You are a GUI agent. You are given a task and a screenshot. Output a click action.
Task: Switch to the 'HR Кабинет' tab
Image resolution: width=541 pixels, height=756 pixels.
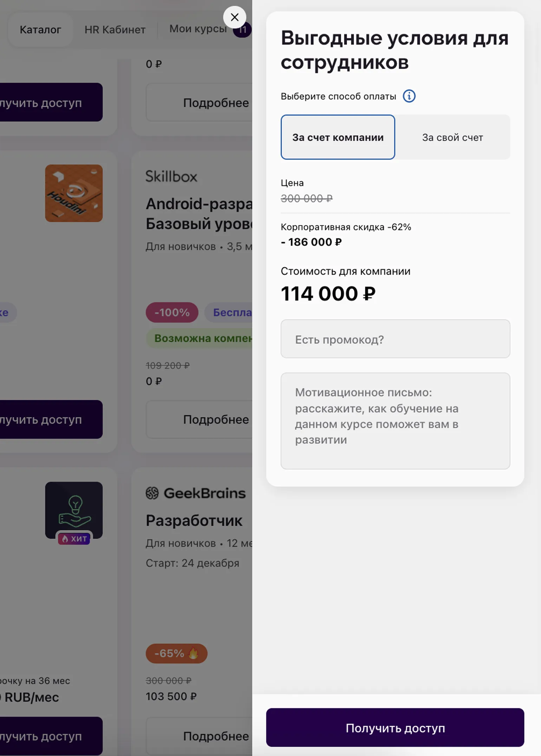tap(115, 30)
